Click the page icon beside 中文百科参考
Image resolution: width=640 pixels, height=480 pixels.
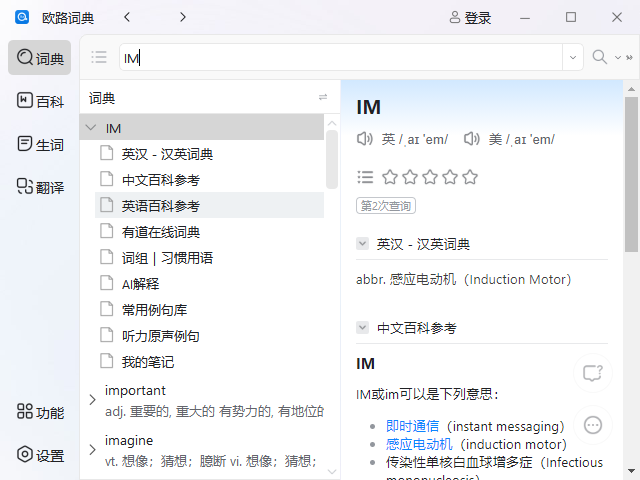tap(107, 179)
